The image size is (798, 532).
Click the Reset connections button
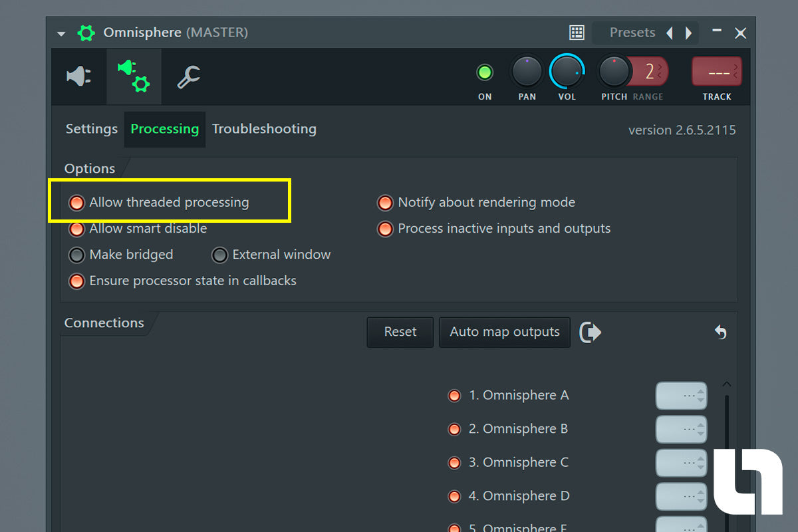[400, 332]
